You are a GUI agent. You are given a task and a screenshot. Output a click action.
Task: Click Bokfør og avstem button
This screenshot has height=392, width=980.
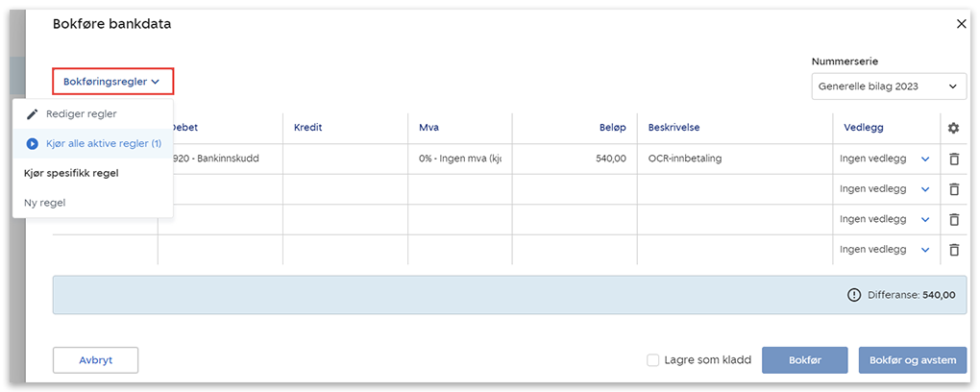912,360
